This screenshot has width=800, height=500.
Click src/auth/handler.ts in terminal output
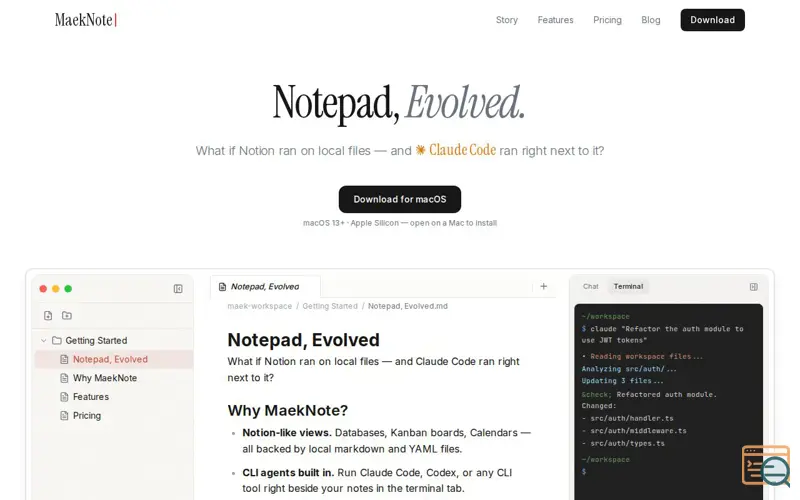[632, 418]
